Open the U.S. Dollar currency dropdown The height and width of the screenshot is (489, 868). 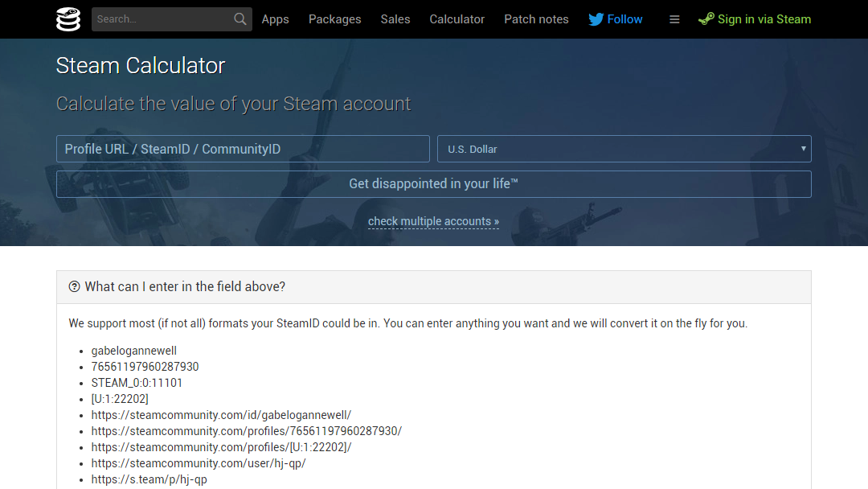624,149
